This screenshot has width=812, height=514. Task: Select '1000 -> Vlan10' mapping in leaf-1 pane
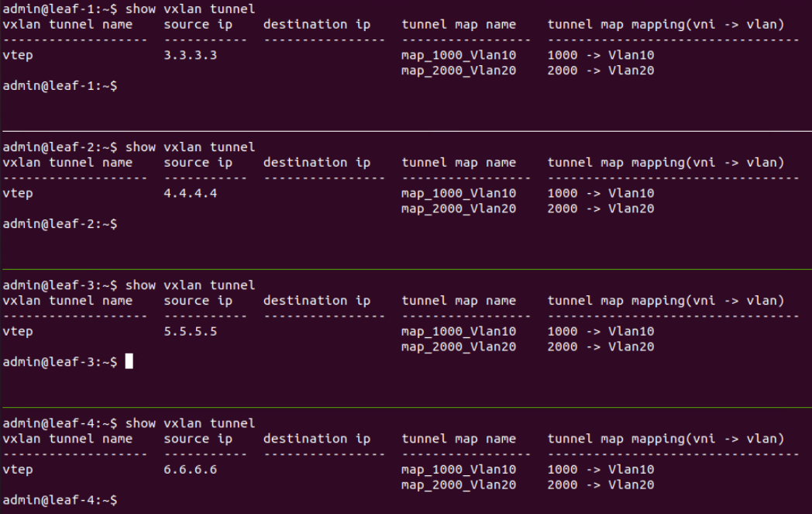[x=600, y=56]
